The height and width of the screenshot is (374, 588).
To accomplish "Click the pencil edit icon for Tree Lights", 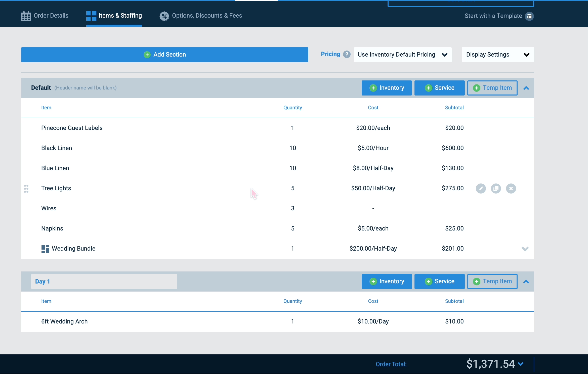I will (481, 189).
